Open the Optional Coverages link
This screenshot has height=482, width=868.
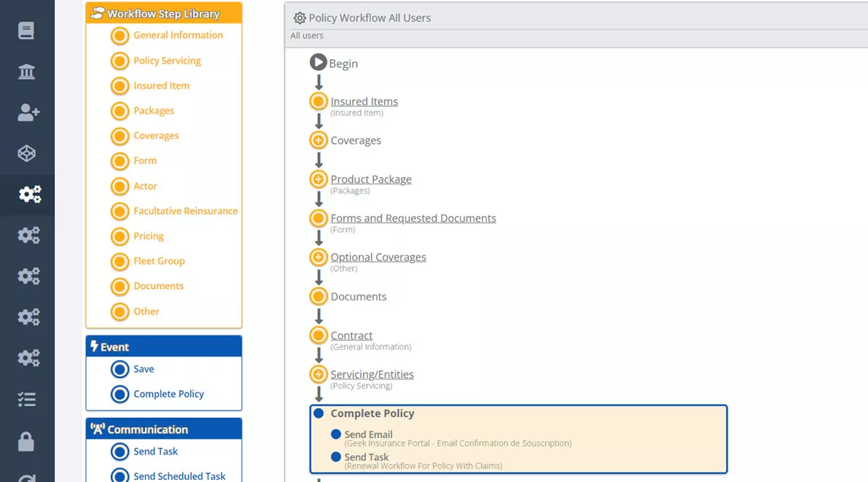coord(378,257)
